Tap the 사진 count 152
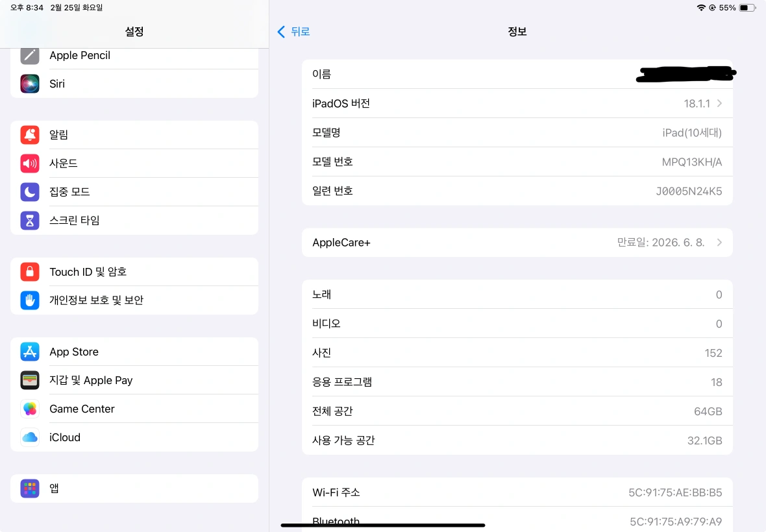 tap(713, 353)
